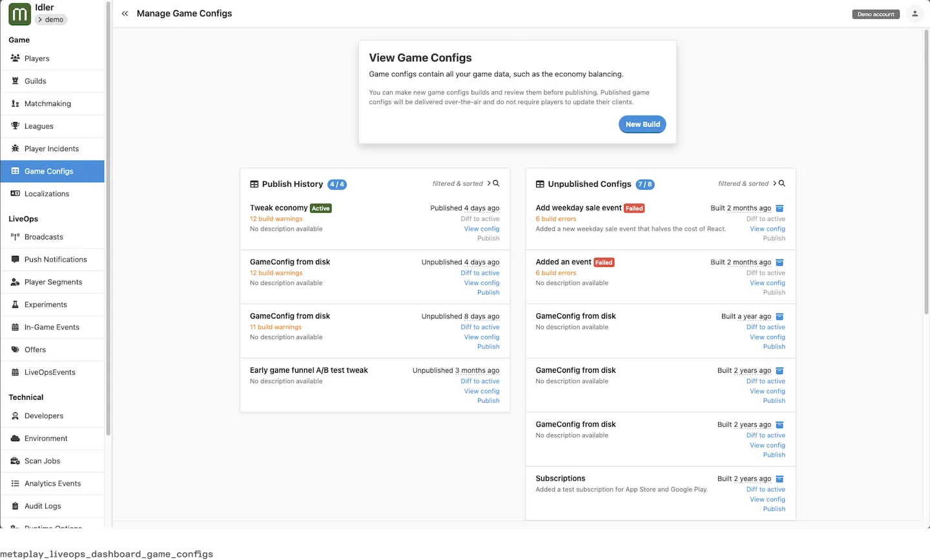Click the New Build button
This screenshot has height=560, width=930.
[x=642, y=124]
